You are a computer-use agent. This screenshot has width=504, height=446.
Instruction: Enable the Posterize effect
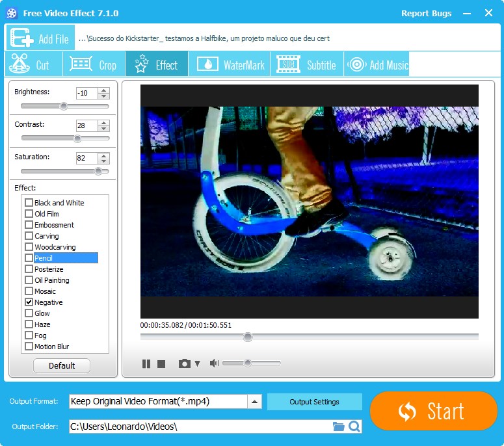pyautogui.click(x=29, y=269)
